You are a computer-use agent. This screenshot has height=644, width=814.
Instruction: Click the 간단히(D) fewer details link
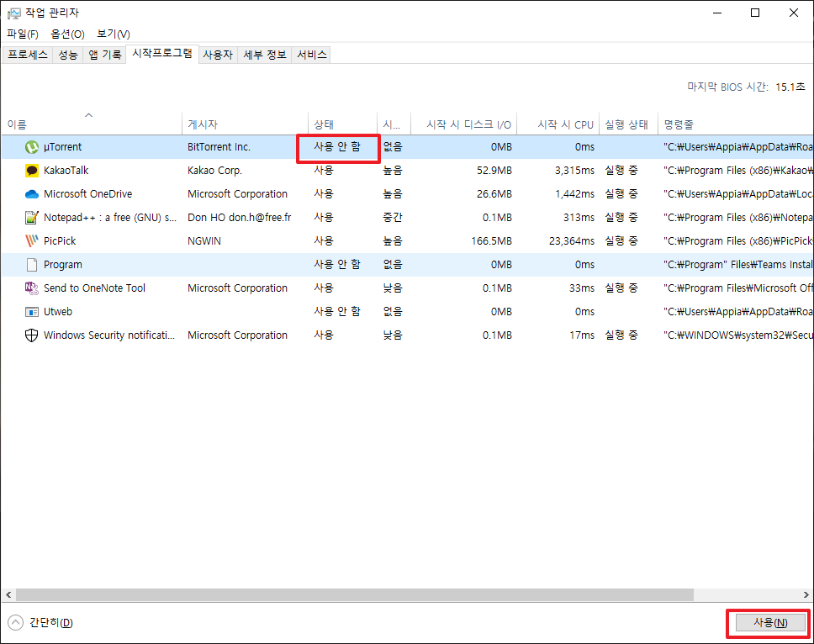50,622
